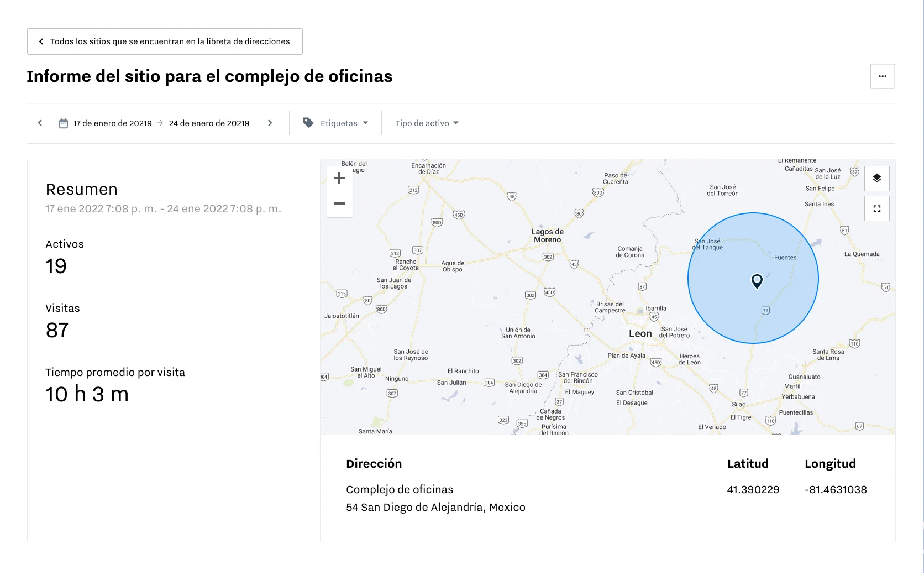Viewport: 924px width, 575px height.
Task: Click the Jalostotitlán map label
Action: pyautogui.click(x=342, y=316)
